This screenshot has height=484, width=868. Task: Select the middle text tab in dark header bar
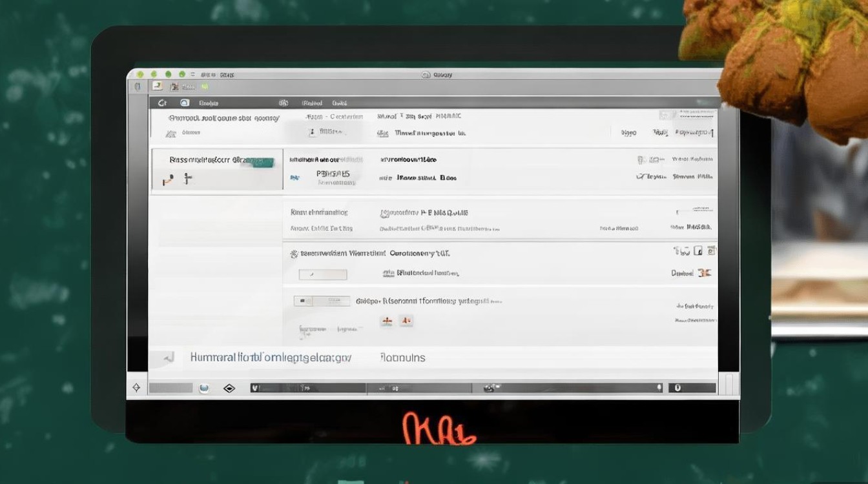pyautogui.click(x=311, y=103)
